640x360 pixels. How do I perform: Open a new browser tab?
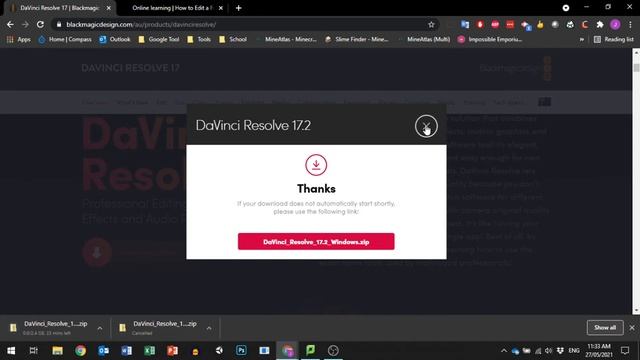(x=238, y=8)
